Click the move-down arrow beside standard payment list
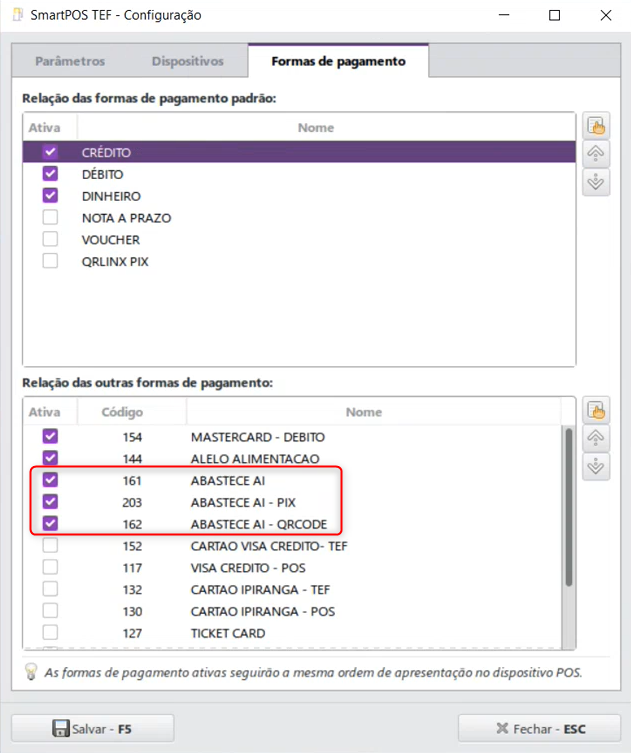 coord(595,182)
